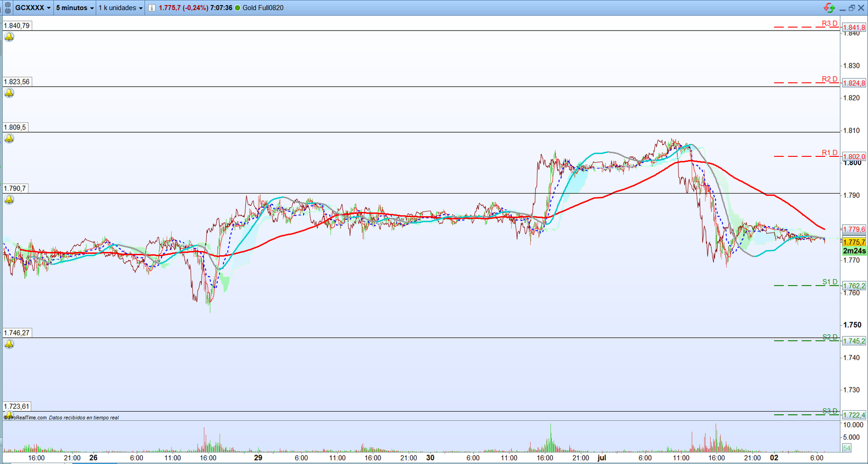The image size is (868, 464).
Task: Click date marker 02 on time axis
Action: [774, 458]
